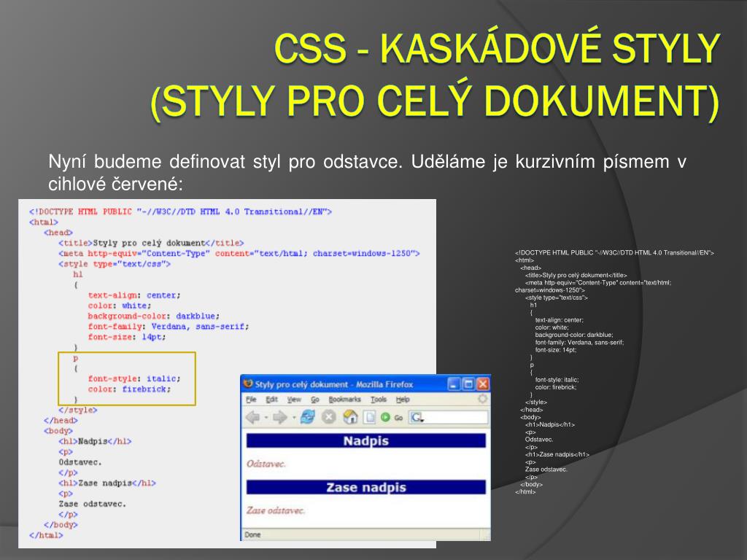Click the italic 'Zase odstavec.' paragraph in browser
Image resolution: width=747 pixels, height=560 pixels.
275,510
